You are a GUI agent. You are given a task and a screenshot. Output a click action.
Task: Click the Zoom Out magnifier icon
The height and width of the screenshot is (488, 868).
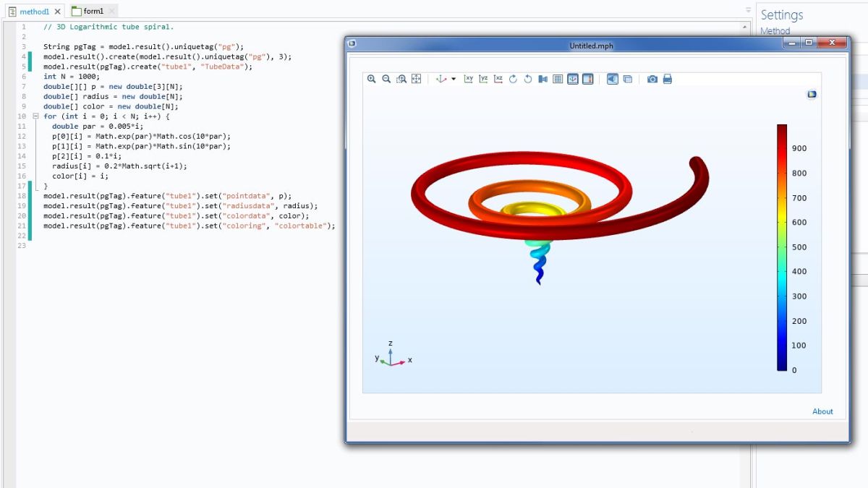tap(386, 79)
